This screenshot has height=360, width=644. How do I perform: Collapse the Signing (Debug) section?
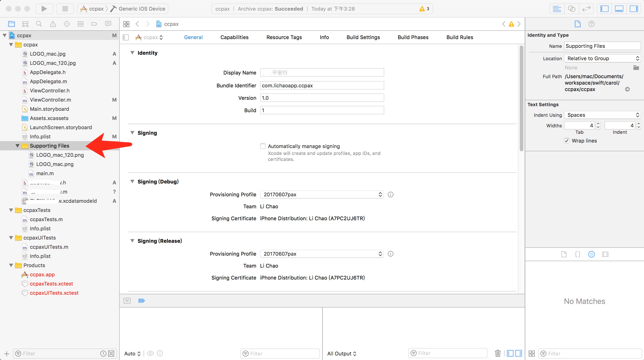click(x=132, y=182)
